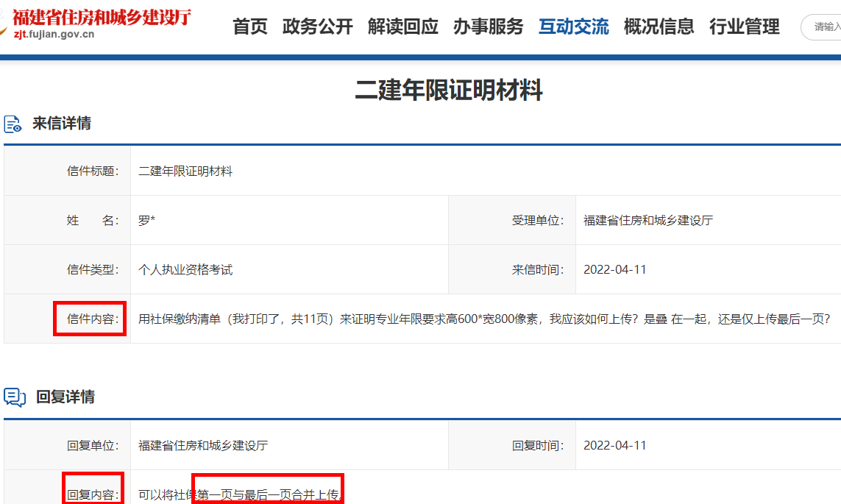Open the 办事服务 section
This screenshot has width=841, height=504.
489,27
